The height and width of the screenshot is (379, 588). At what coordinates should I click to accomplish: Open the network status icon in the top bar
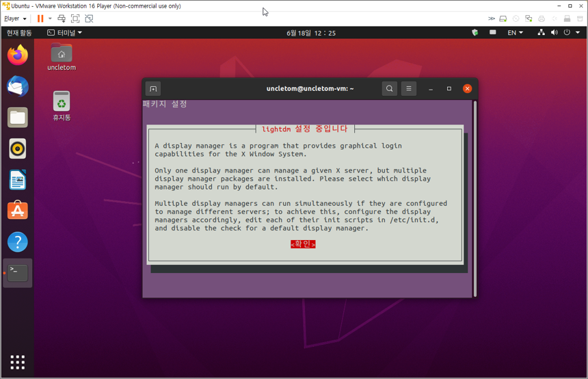pos(541,33)
